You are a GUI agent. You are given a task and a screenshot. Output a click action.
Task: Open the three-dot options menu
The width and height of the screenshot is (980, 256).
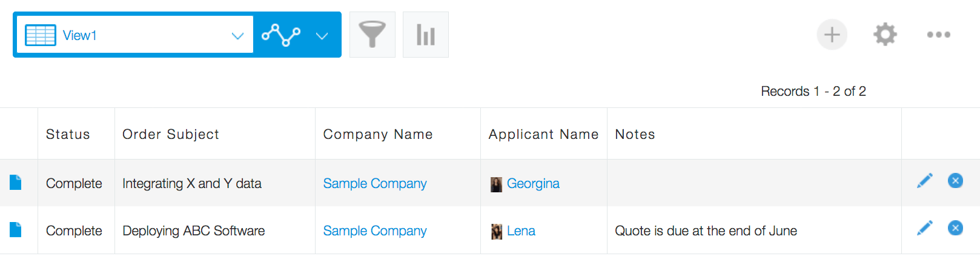pyautogui.click(x=938, y=35)
